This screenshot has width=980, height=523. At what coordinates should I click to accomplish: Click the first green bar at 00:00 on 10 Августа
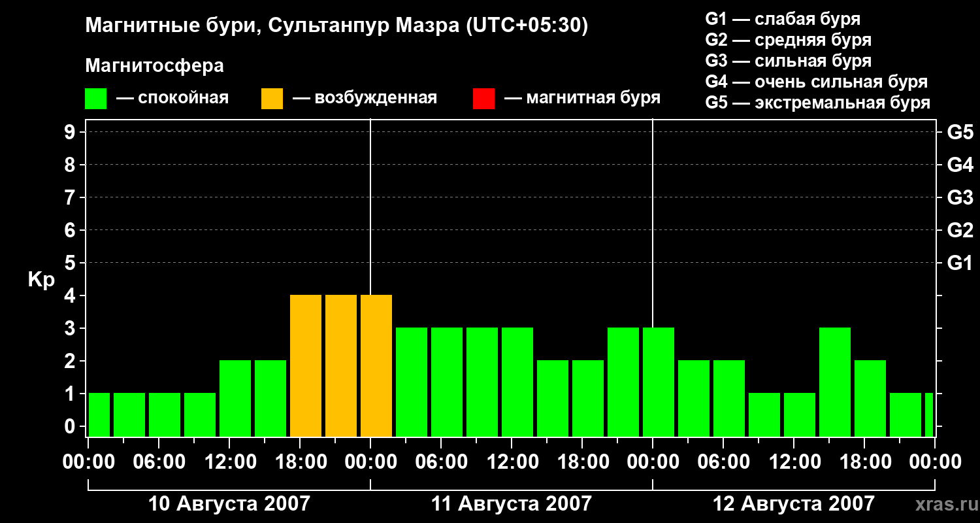99,414
